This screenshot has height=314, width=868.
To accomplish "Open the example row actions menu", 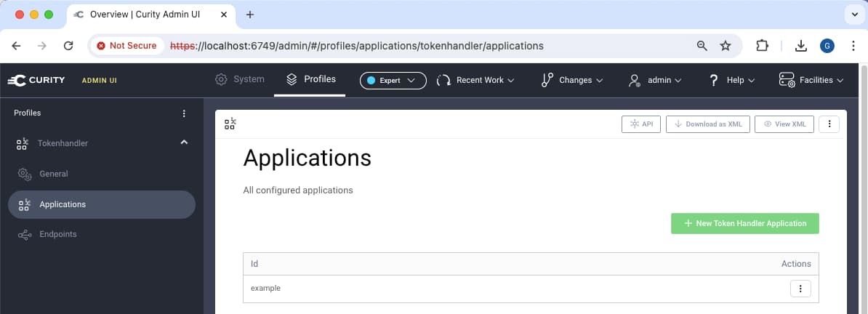I will 800,289.
